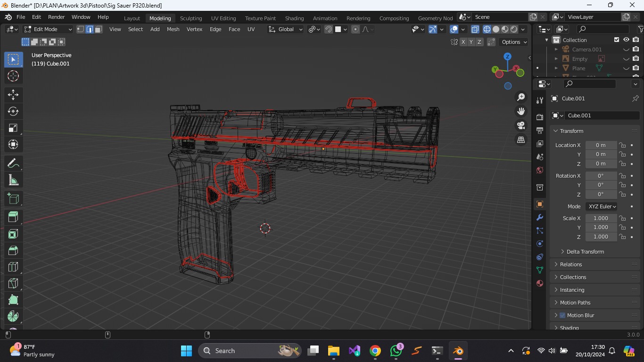Screen dimensions: 644x362
Task: Select the Bevel tool
Action: coord(13,250)
